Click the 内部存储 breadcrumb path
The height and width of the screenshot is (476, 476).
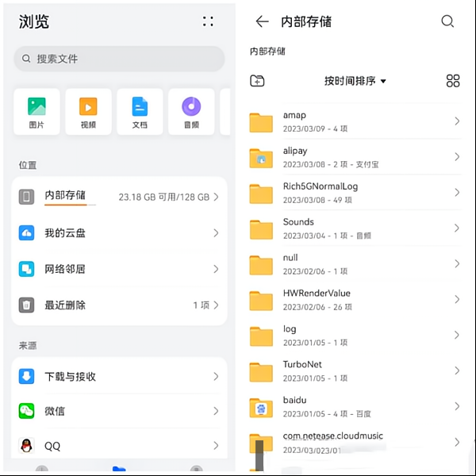click(267, 52)
